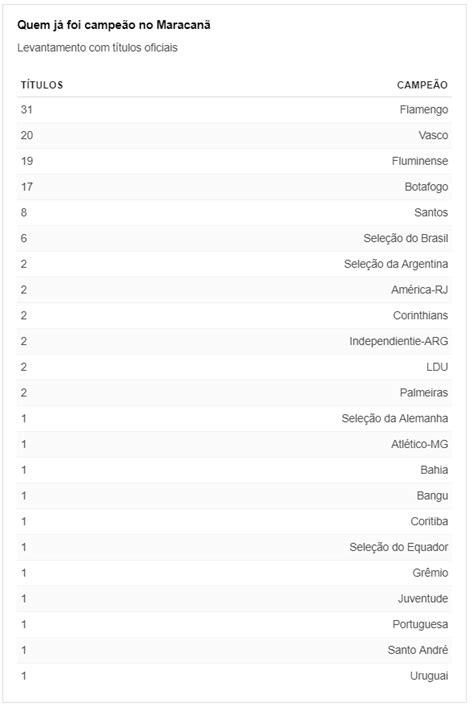Click Independientie-ARG entry

[398, 341]
